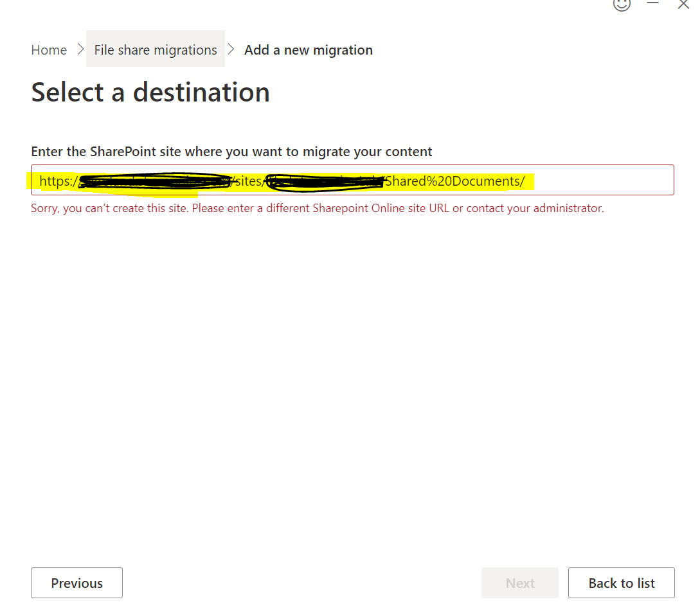Select the highlighted destination URL text
700x613 pixels.
click(x=283, y=181)
